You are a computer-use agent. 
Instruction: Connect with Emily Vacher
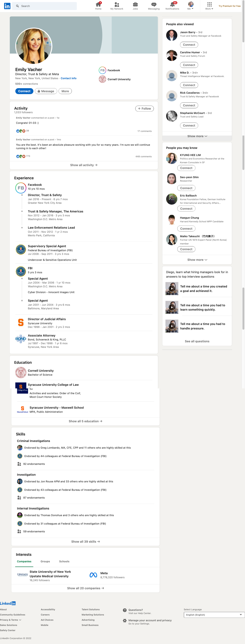pos(24,91)
